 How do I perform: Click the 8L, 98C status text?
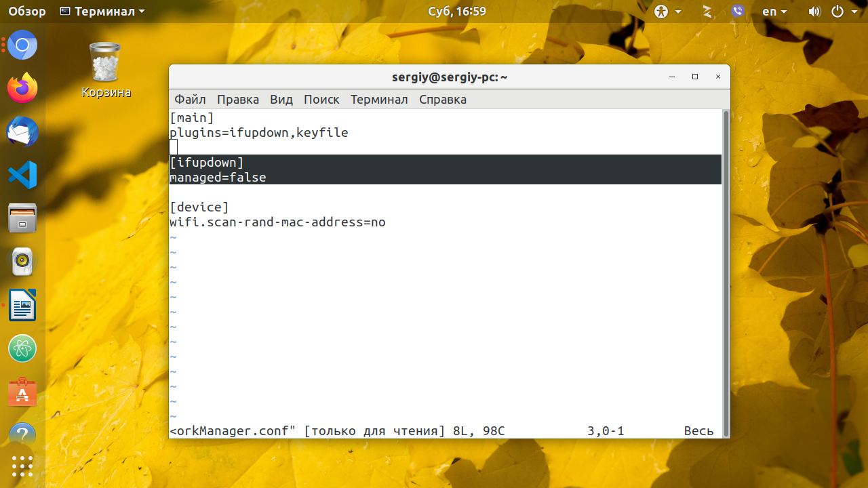pyautogui.click(x=479, y=431)
